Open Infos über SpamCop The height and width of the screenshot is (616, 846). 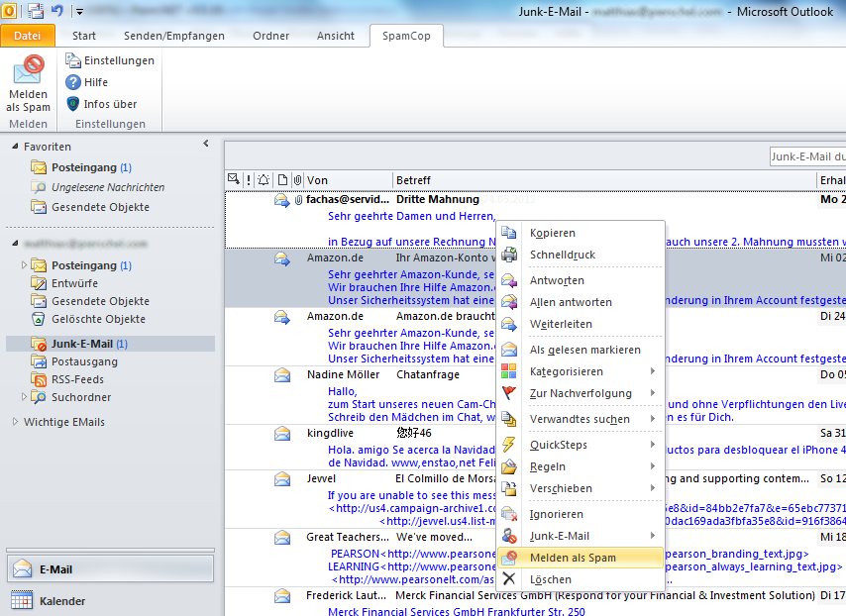coord(101,104)
